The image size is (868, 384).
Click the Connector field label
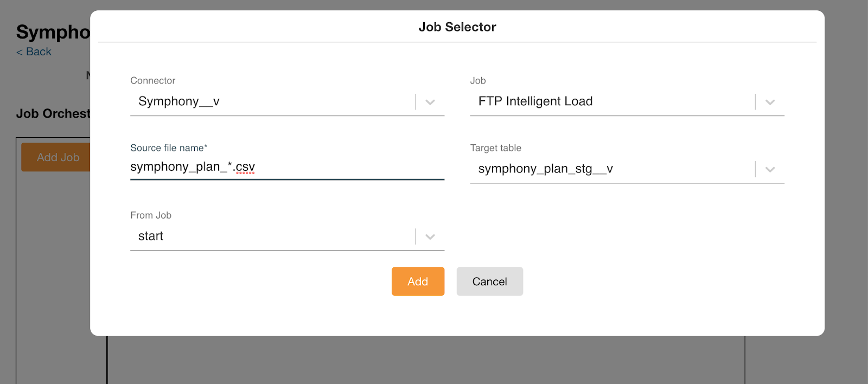point(153,81)
